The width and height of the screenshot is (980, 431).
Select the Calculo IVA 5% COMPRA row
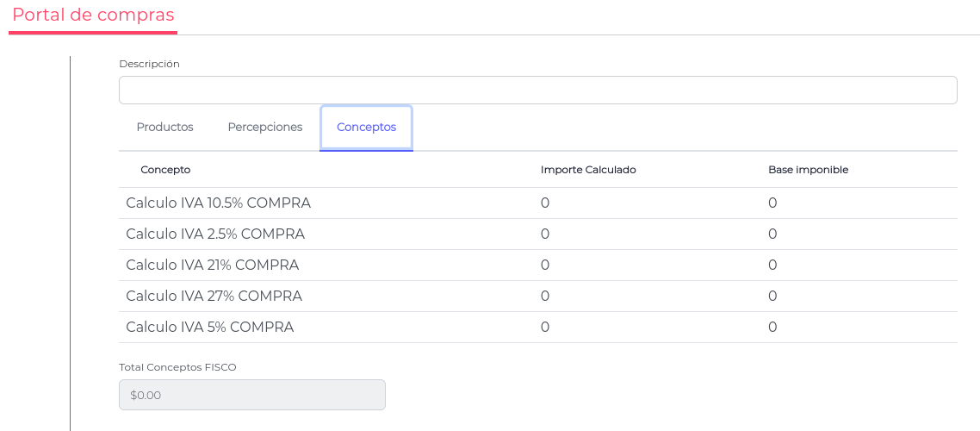click(x=209, y=328)
